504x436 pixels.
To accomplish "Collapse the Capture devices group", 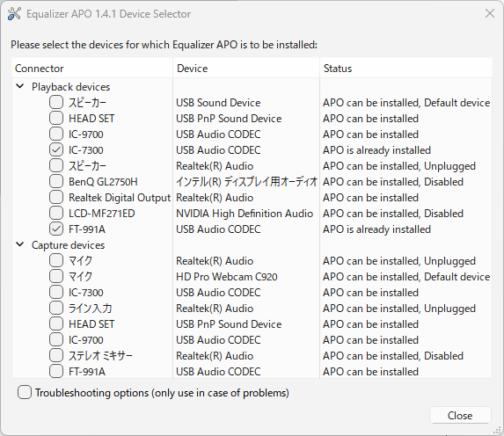I will coord(20,245).
